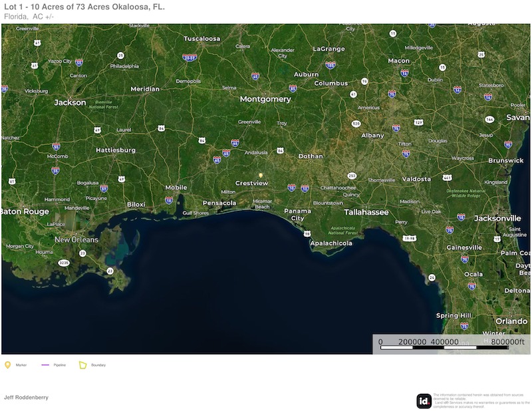Click the 520 route shield above Albany
Image resolution: width=532 pixels, height=411 pixels.
tap(356, 124)
